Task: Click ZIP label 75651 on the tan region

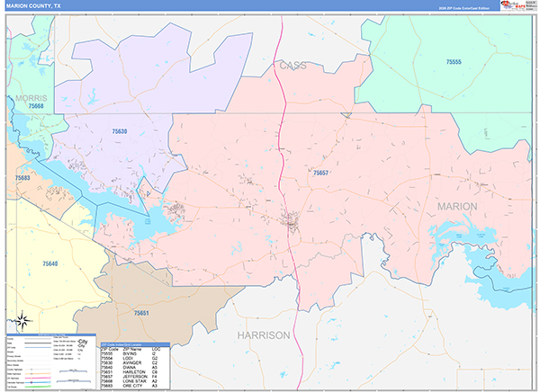Action: 141,313
